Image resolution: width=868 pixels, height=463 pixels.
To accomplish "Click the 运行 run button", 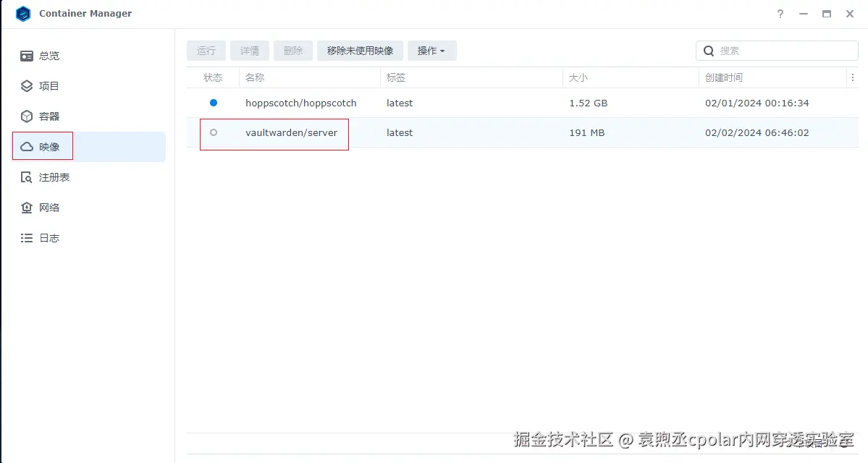I will 206,51.
